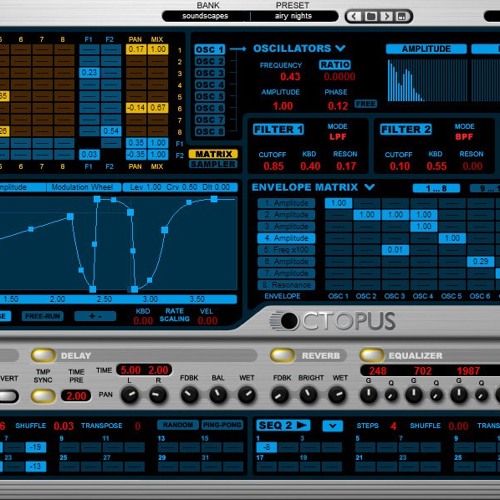This screenshot has width=500, height=500.
Task: Adjust the 1987 Hz equalizer gain knob
Action: click(459, 395)
